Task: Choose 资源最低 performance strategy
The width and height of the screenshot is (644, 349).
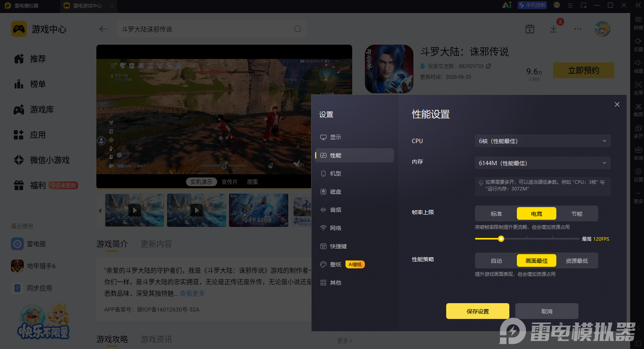Action: (x=577, y=261)
